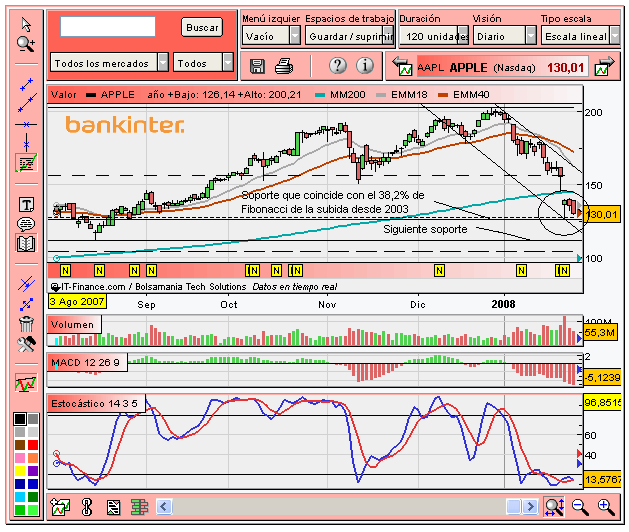Pick the brown color swatch
Image resolution: width=629 pixels, height=532 pixels.
click(x=20, y=445)
